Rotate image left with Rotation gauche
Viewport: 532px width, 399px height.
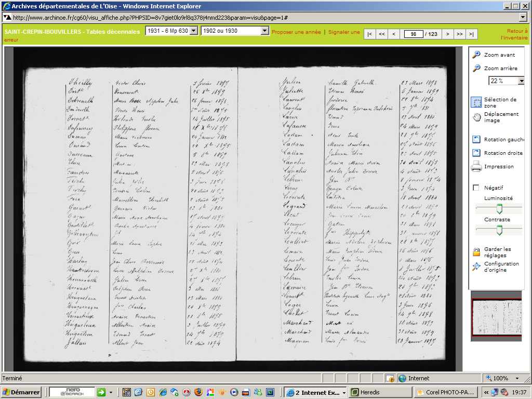click(476, 139)
